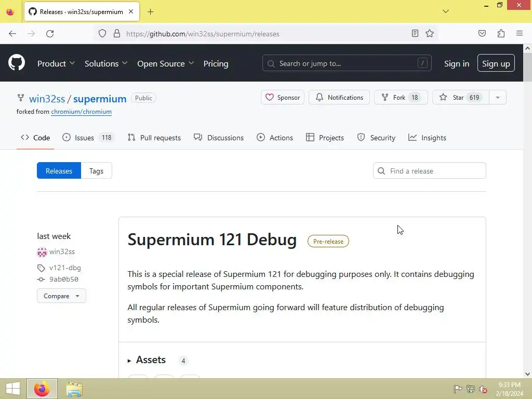
Task: Click the Sign in link
Action: point(457,63)
